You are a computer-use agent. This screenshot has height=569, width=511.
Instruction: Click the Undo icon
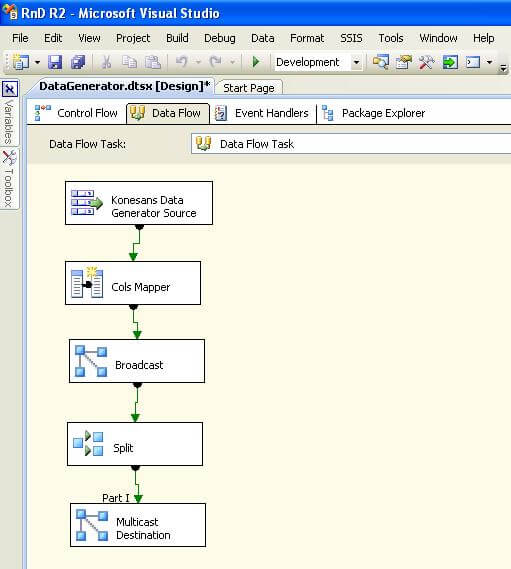tap(181, 62)
